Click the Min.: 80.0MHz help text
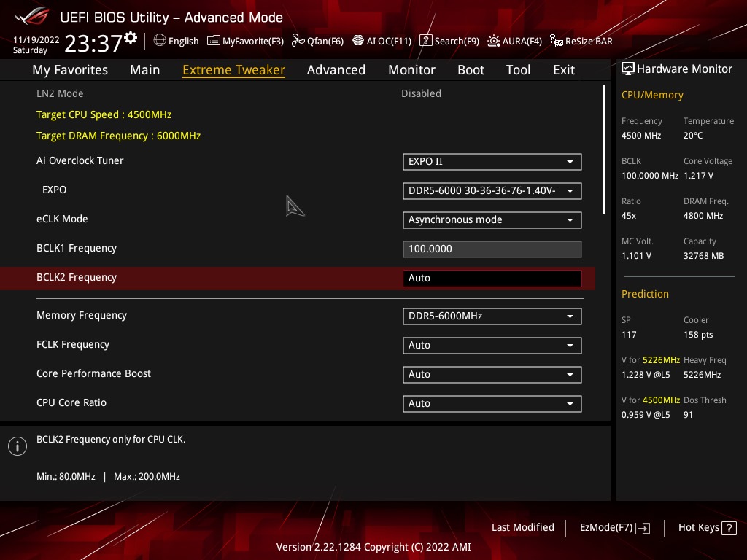The width and height of the screenshot is (747, 560). coord(66,477)
